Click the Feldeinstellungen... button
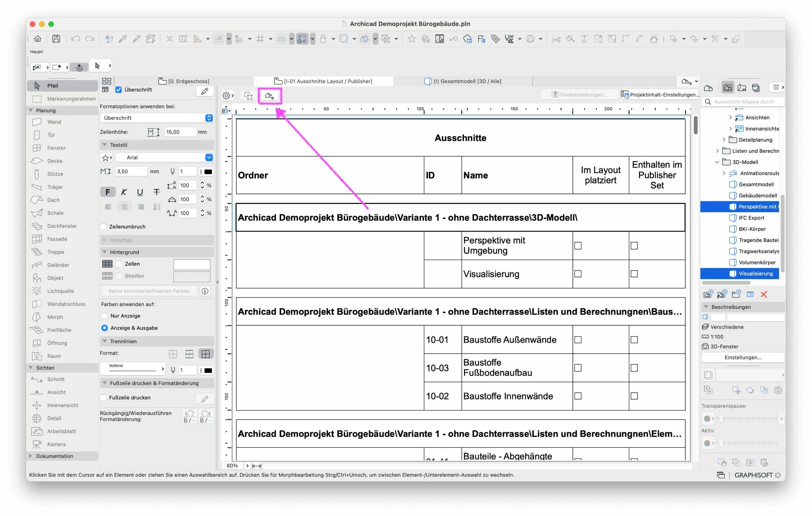 tap(580, 95)
